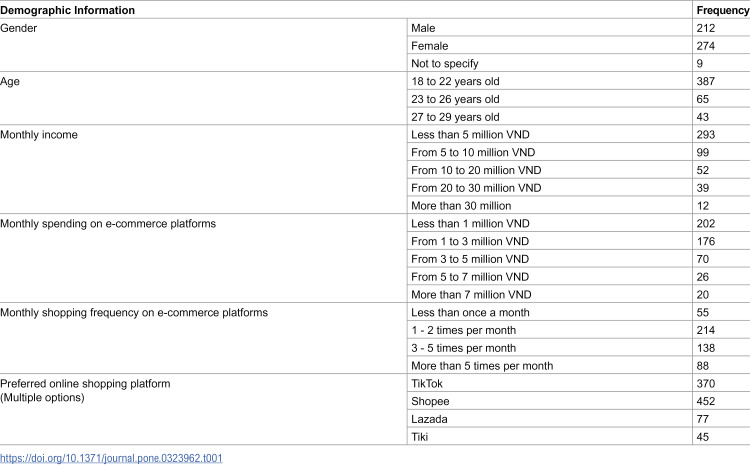This screenshot has height=465, width=750.
Task: Click the Frequency column header
Action: tap(722, 10)
